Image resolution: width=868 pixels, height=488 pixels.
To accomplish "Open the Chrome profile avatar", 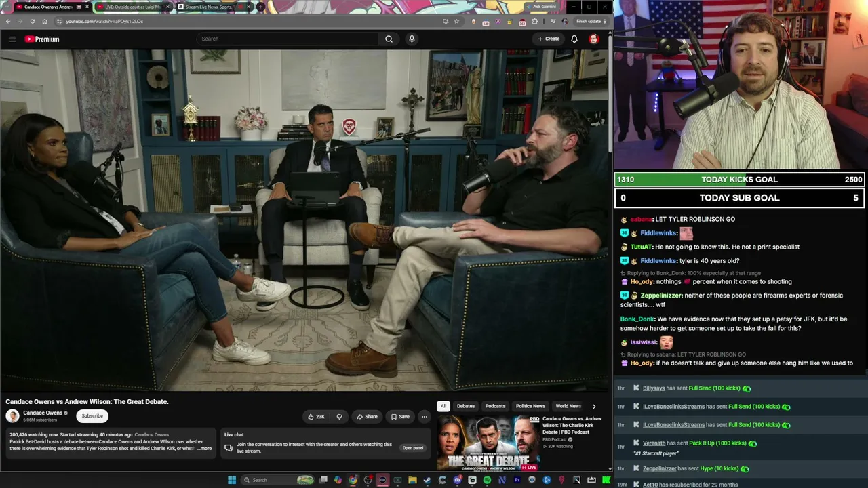I will pyautogui.click(x=565, y=21).
